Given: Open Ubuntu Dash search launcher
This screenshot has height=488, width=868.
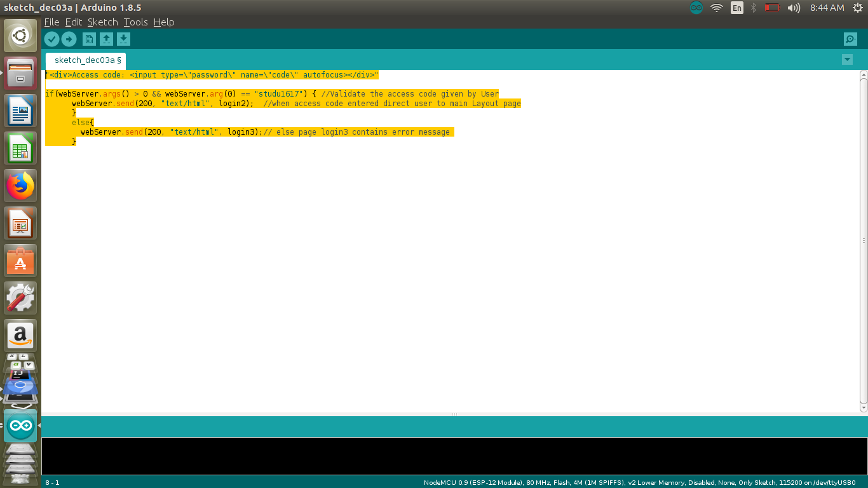Looking at the screenshot, I should pyautogui.click(x=20, y=36).
